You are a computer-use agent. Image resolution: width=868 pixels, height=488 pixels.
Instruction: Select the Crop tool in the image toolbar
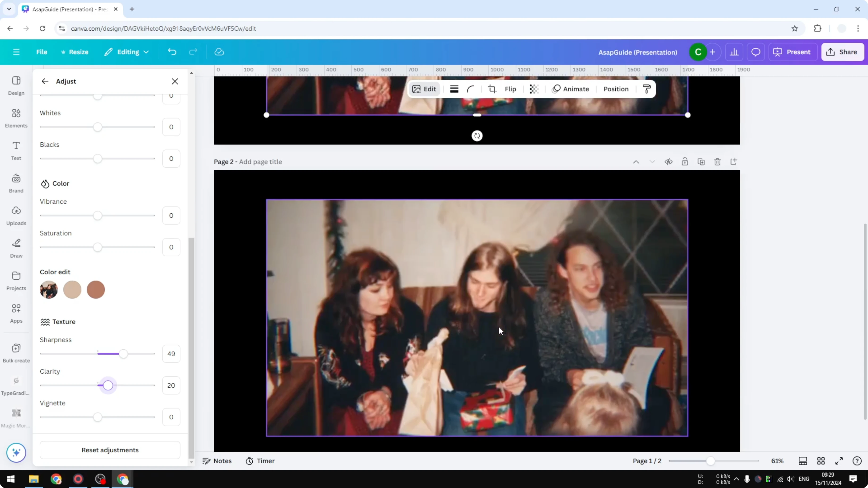[492, 89]
